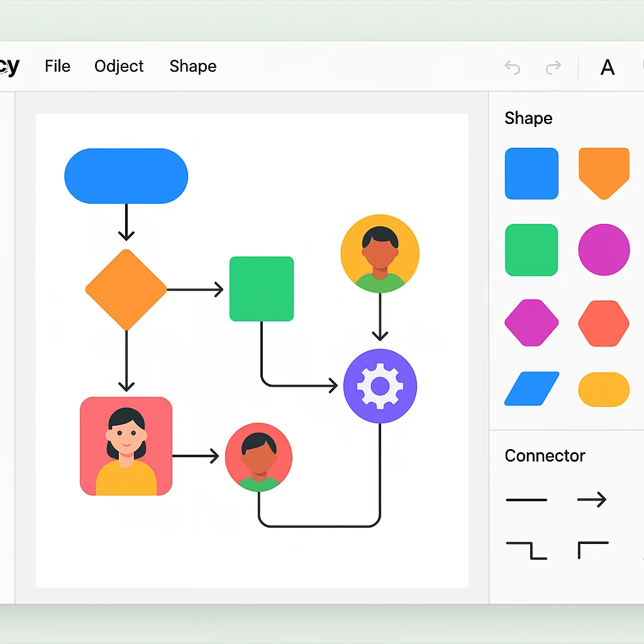
Task: Pick the orange pentagon shape
Action: pyautogui.click(x=604, y=174)
